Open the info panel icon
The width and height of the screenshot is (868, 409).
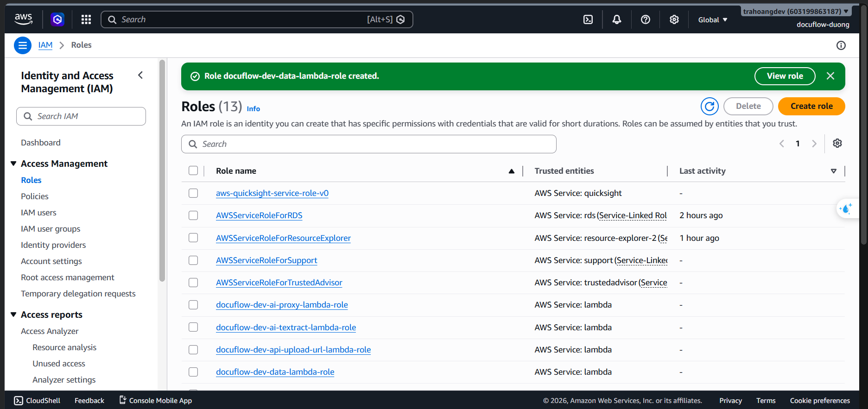tap(841, 45)
